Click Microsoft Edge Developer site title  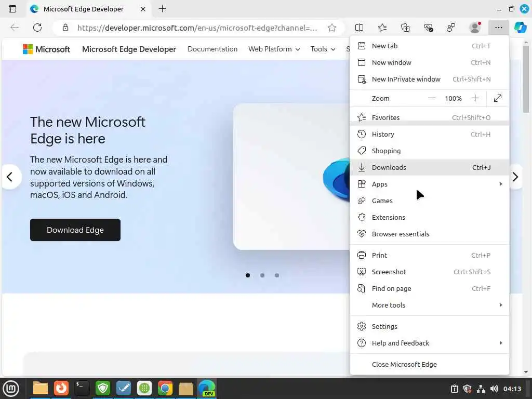pos(129,49)
